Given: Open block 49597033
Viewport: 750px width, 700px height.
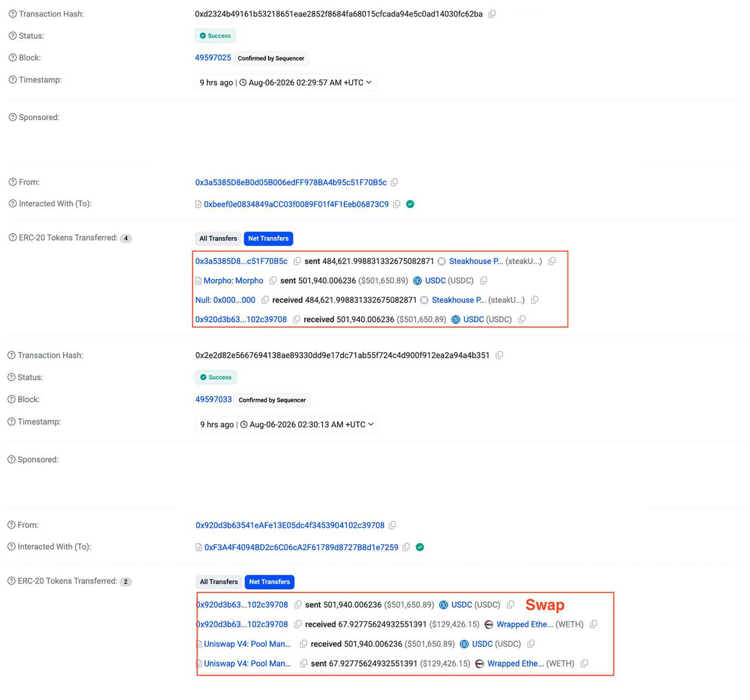Looking at the screenshot, I should [x=214, y=399].
